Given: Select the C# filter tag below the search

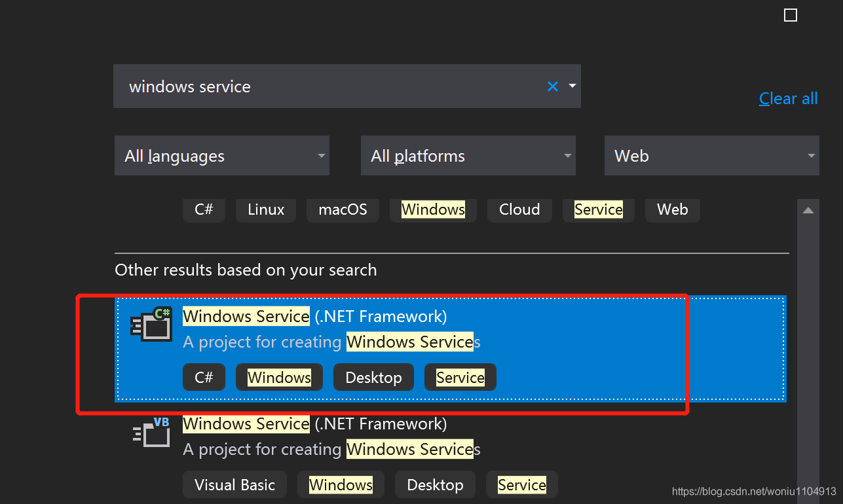Looking at the screenshot, I should (204, 209).
